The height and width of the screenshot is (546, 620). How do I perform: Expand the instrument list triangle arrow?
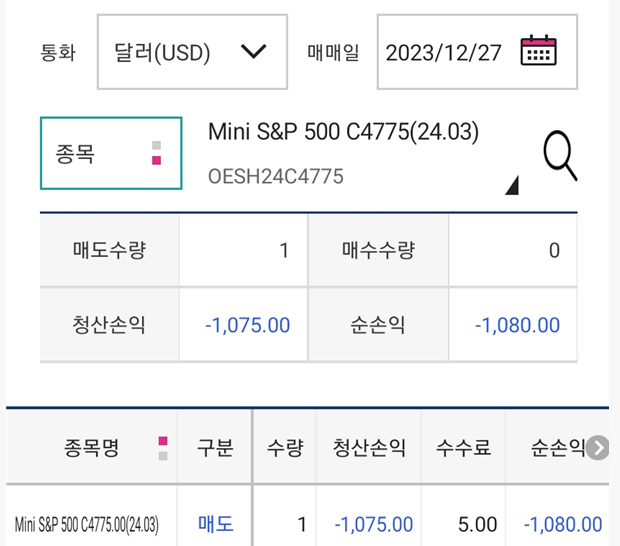(512, 185)
